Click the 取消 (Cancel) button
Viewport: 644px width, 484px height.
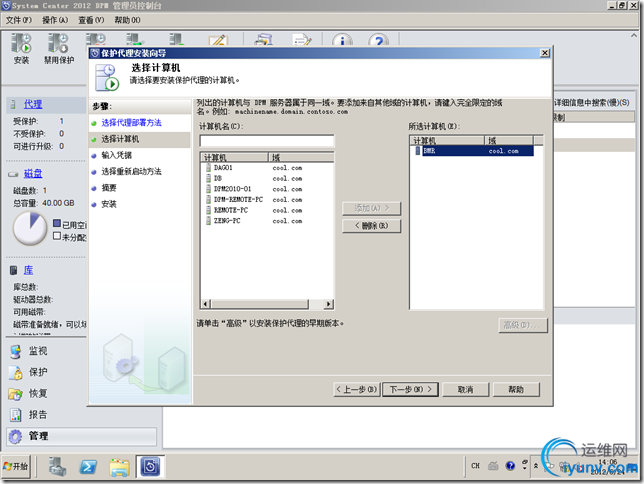(465, 389)
